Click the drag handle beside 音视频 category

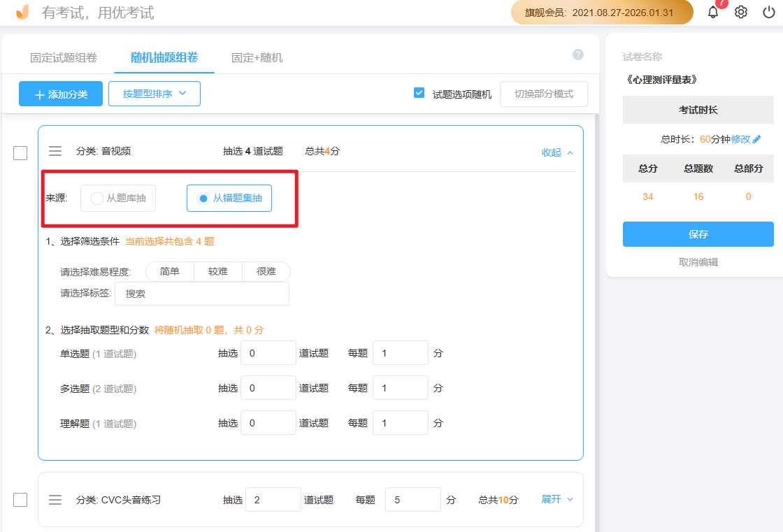55,150
